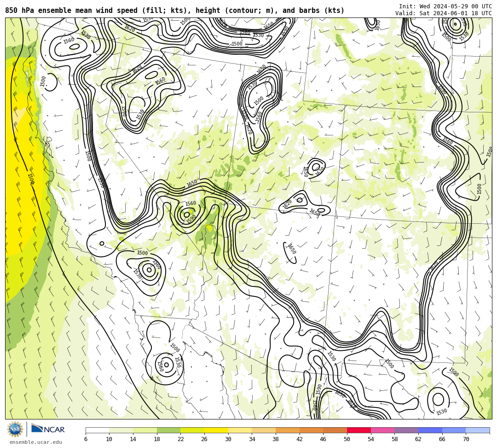Pick the pale yellow 30–34 kts colorbar segment
Image resolution: width=497 pixels, height=448 pixels.
pyautogui.click(x=240, y=430)
